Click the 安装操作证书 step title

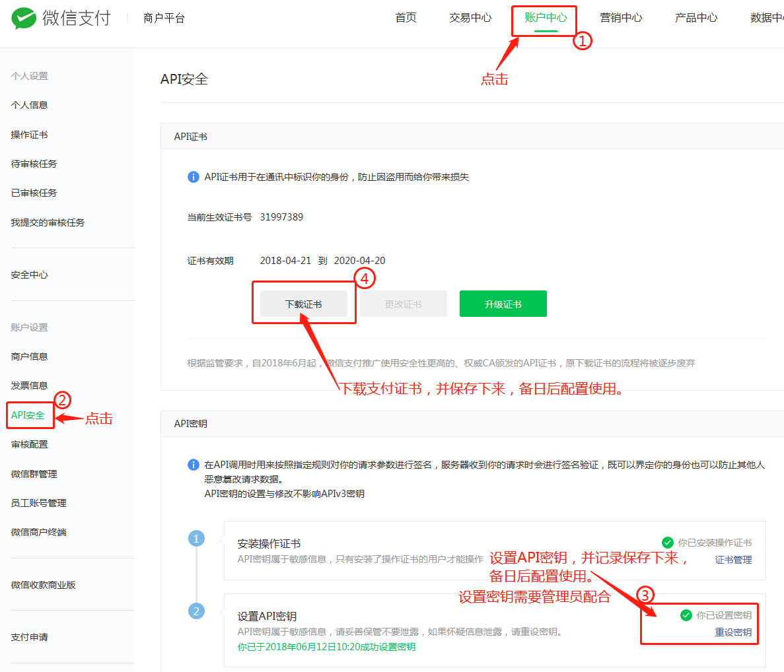click(x=269, y=543)
